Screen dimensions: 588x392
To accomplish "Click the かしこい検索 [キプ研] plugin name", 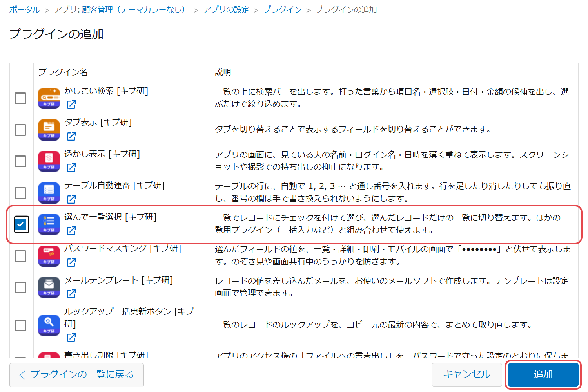I will coord(106,91).
